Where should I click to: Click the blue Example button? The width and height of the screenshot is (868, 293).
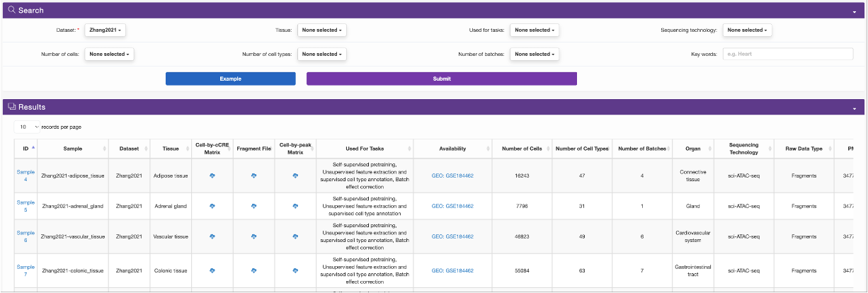point(230,79)
